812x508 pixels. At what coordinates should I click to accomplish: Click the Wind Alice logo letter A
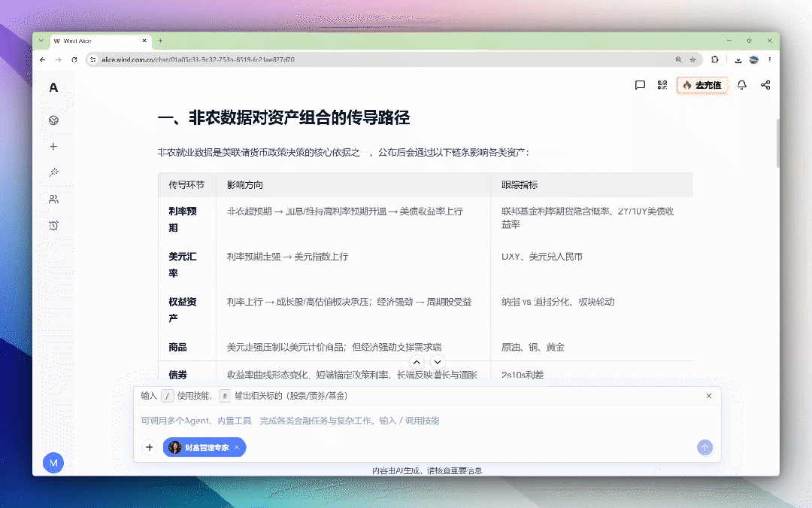click(x=53, y=87)
